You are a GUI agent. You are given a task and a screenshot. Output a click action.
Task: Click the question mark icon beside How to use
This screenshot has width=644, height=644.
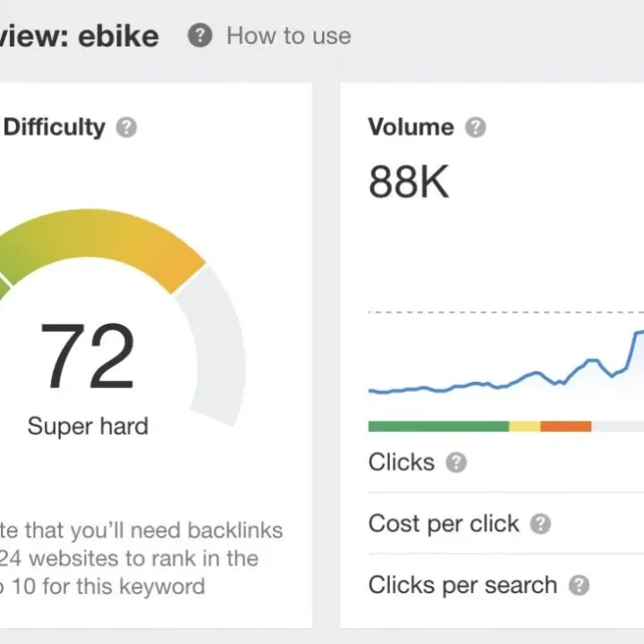click(x=200, y=35)
